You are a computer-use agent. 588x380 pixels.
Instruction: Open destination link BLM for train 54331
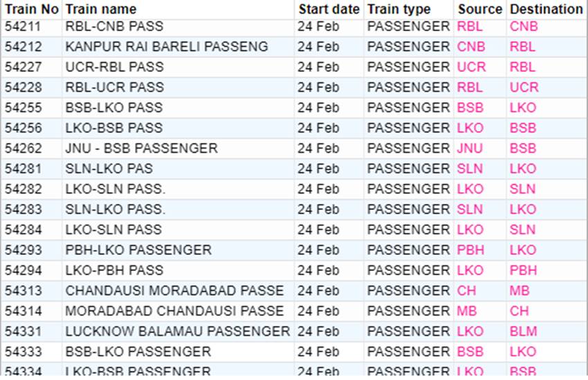(523, 332)
